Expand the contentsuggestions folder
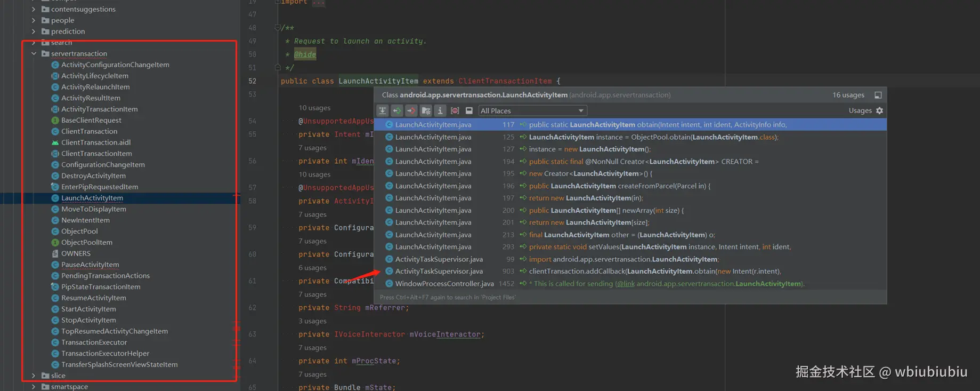The image size is (980, 391). tap(34, 9)
